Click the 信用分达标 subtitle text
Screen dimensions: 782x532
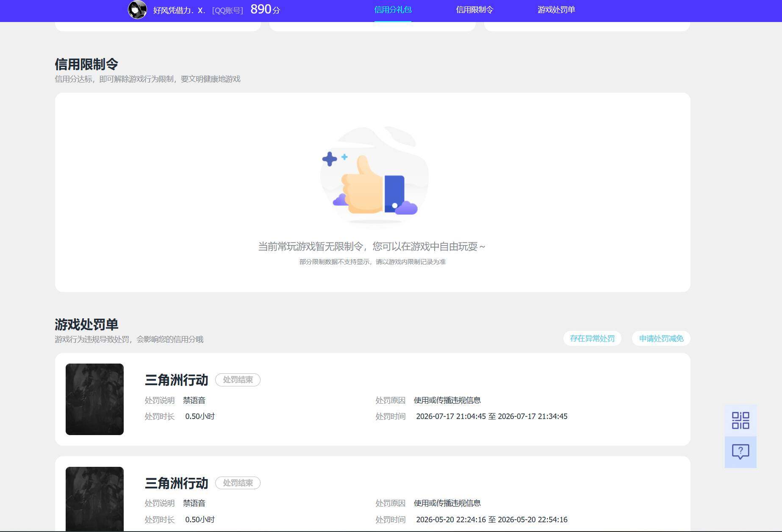[x=147, y=79]
